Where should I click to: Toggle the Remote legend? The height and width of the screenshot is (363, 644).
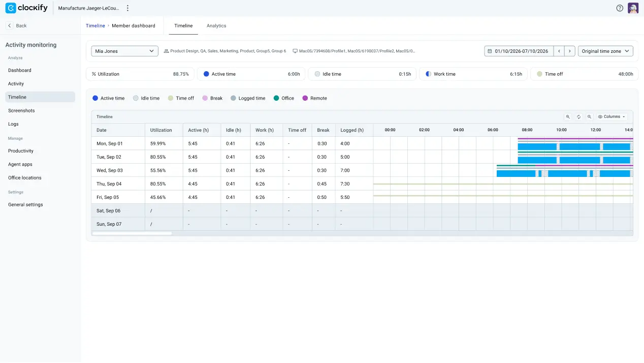click(x=314, y=98)
